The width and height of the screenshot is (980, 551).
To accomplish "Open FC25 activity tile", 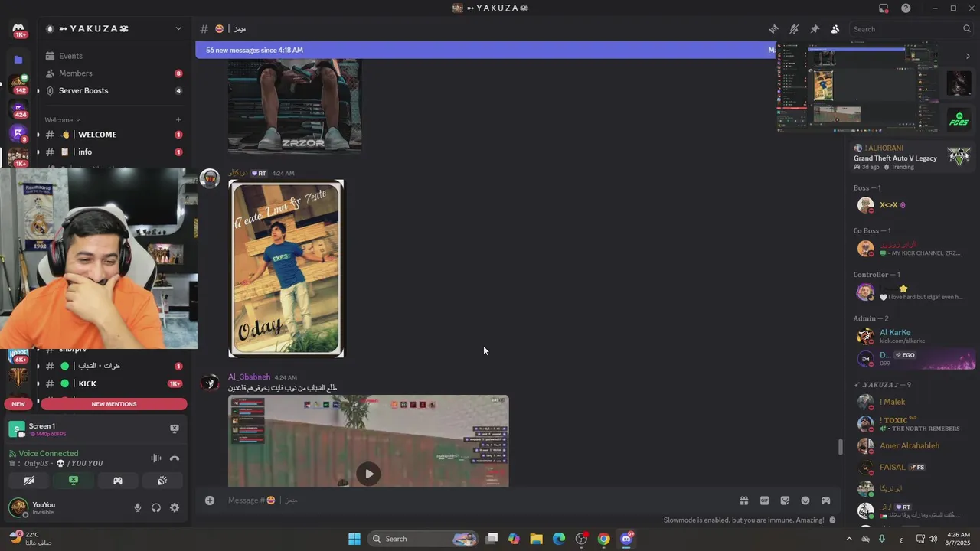I will [959, 120].
